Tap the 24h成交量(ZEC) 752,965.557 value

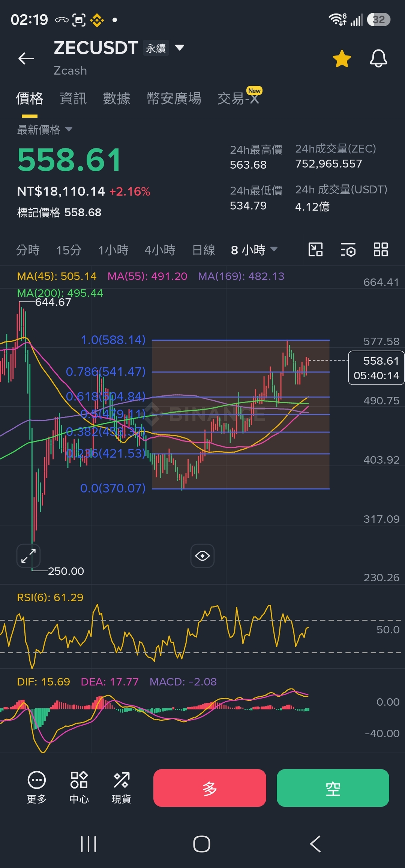point(328,164)
